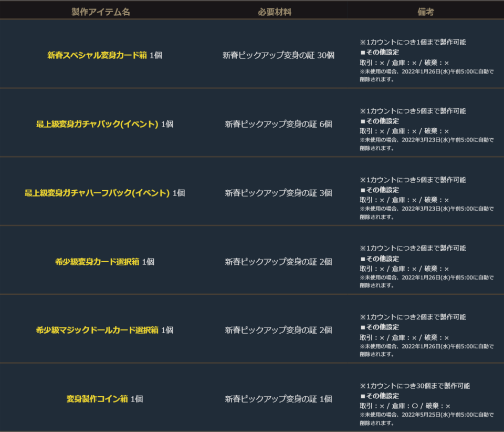Image resolution: width=504 pixels, height=432 pixels.
Task: Select the 変身製作コイン箱 item name
Action: point(97,399)
